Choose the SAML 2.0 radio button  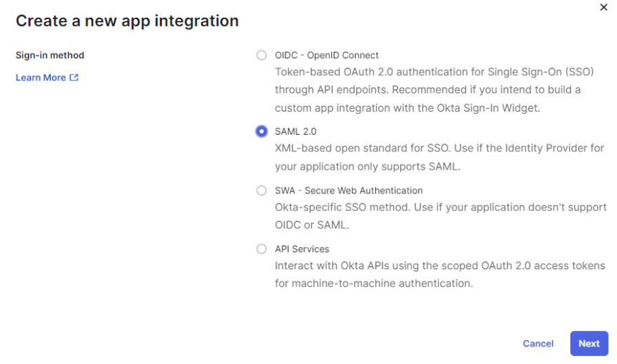(x=261, y=132)
